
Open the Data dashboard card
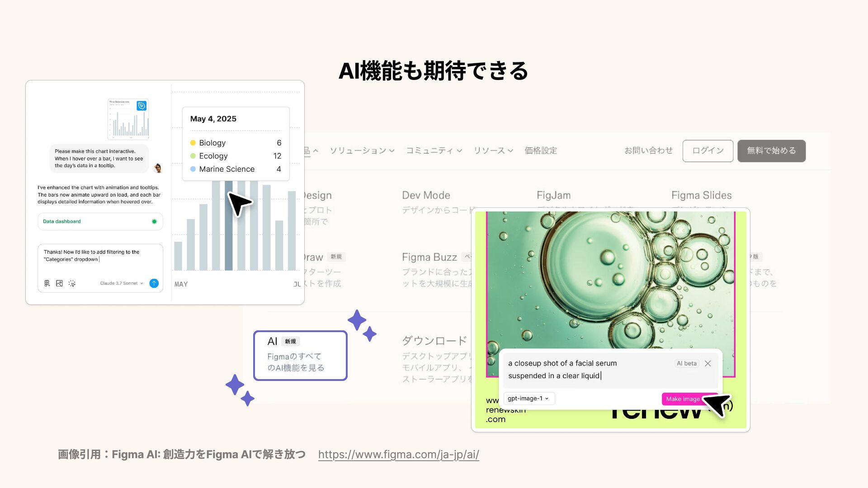point(100,221)
